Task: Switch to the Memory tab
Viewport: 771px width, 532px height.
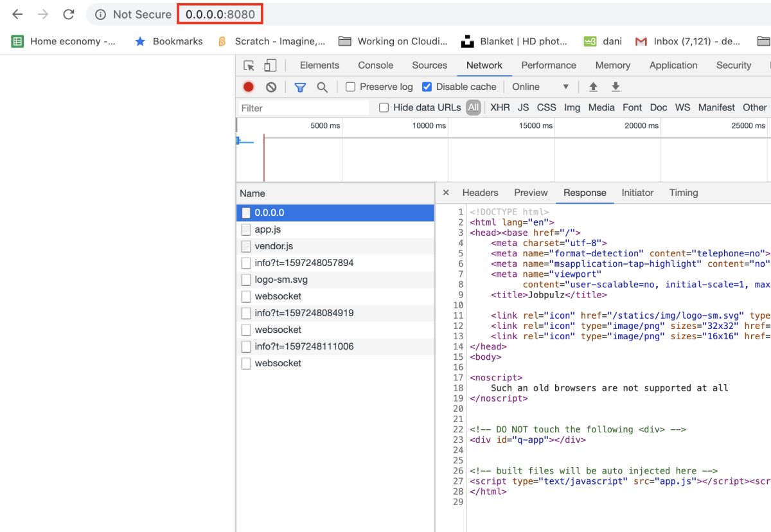Action: click(x=613, y=66)
